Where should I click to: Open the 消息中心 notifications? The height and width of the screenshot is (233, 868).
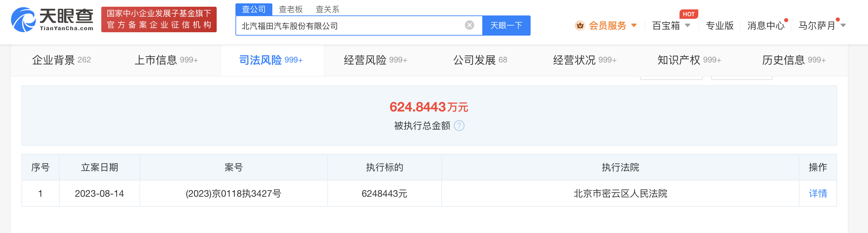tap(766, 25)
